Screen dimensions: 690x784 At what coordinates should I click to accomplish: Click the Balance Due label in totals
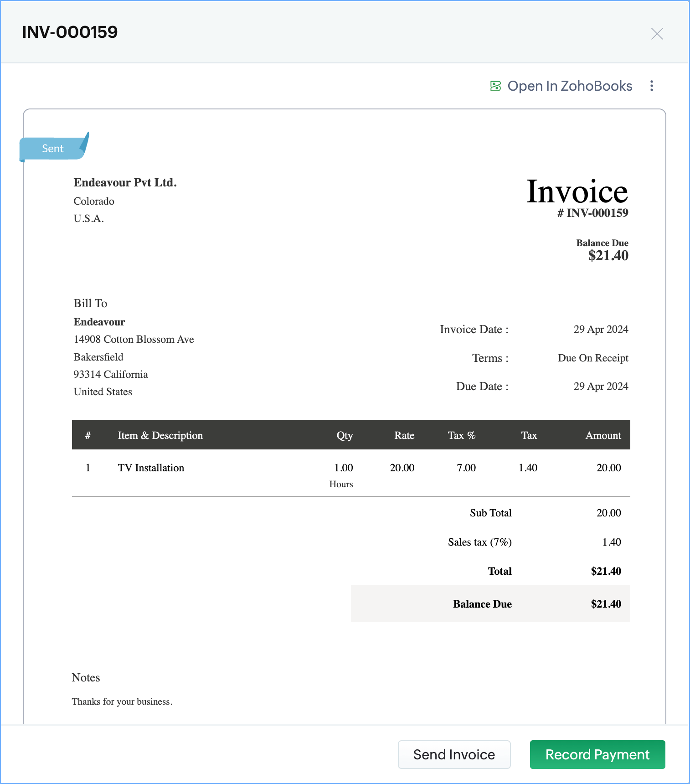pos(482,604)
